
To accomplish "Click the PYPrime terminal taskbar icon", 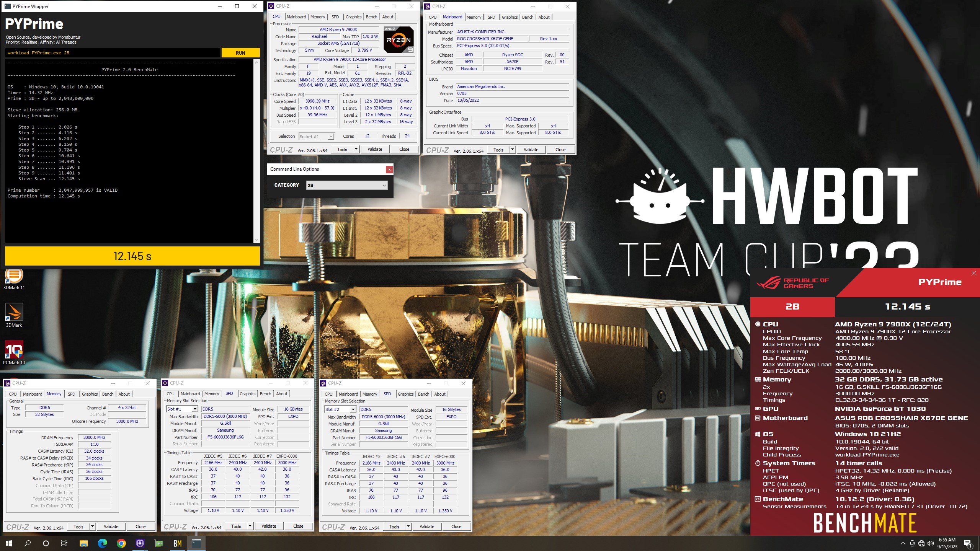I will tap(196, 543).
